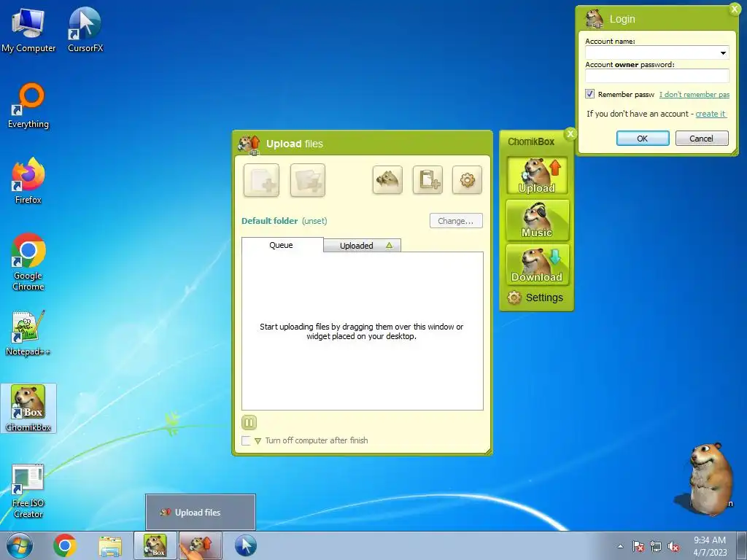The height and width of the screenshot is (560, 747).
Task: Click create it account link
Action: [711, 114]
